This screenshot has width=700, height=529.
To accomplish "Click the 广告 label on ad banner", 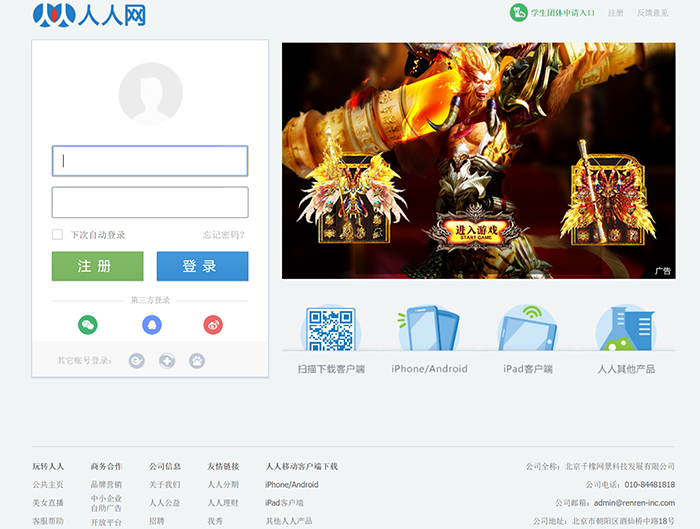I will (663, 271).
